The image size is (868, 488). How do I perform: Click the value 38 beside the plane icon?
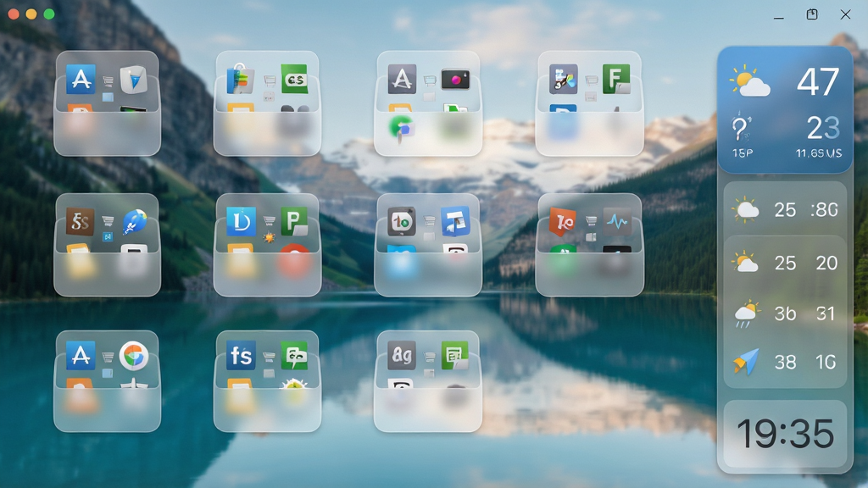[x=785, y=362]
